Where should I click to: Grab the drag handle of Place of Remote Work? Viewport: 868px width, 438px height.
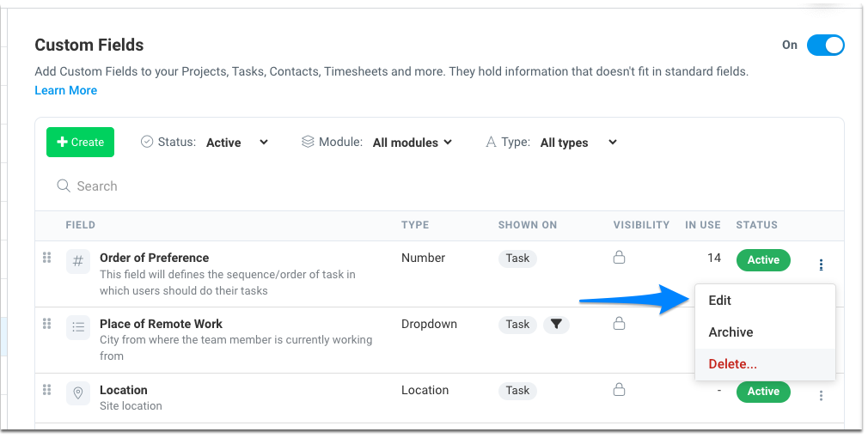pos(47,324)
